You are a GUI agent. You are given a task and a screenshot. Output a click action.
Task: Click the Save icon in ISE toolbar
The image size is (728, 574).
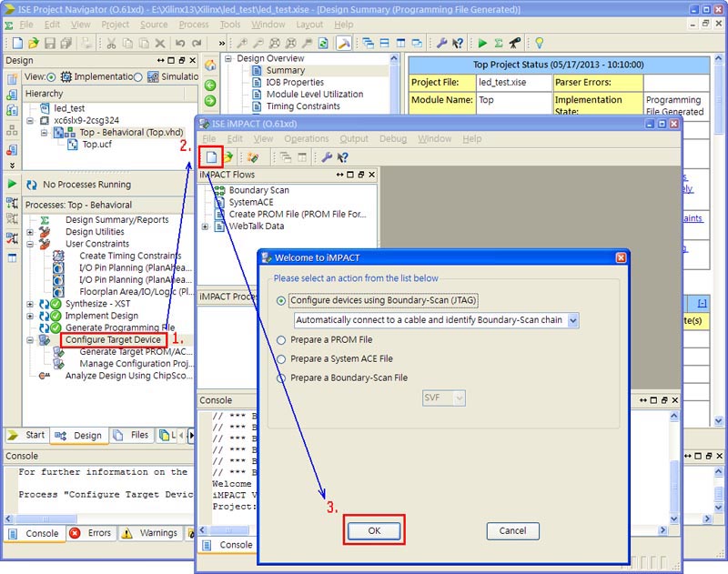pos(50,43)
